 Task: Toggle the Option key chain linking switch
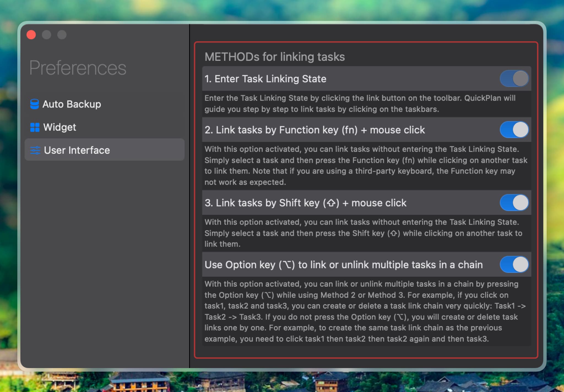(x=514, y=265)
